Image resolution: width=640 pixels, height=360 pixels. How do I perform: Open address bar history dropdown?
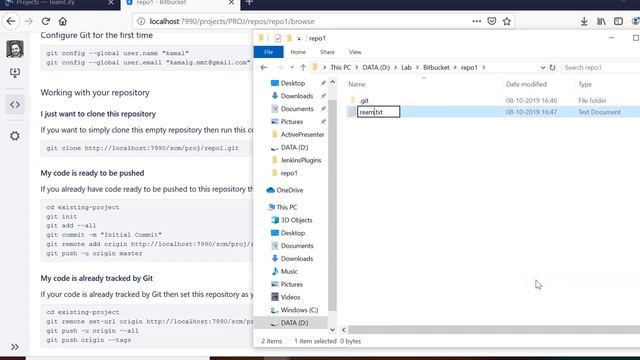coord(542,67)
